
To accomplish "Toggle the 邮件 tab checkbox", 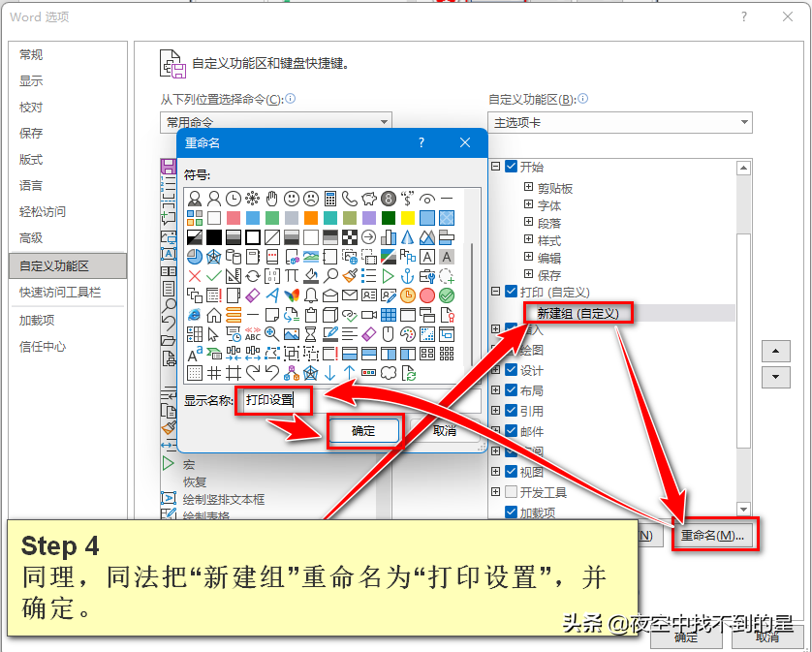I will [511, 431].
